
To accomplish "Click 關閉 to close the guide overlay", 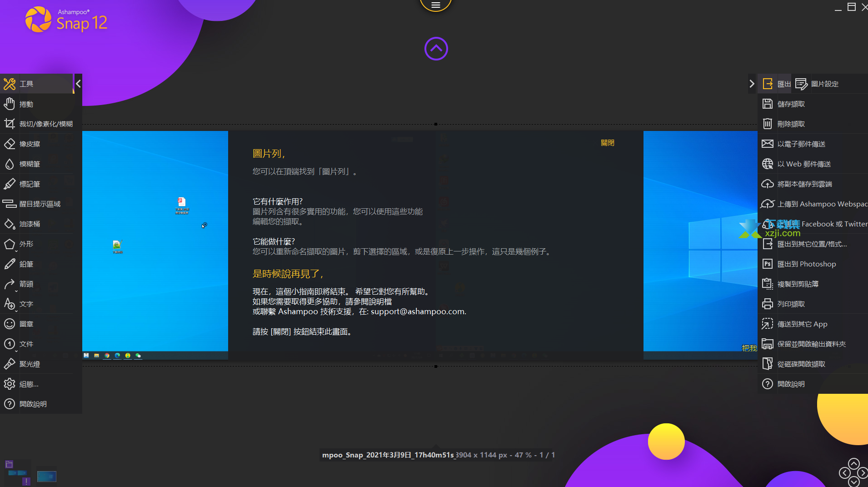I will [x=608, y=143].
